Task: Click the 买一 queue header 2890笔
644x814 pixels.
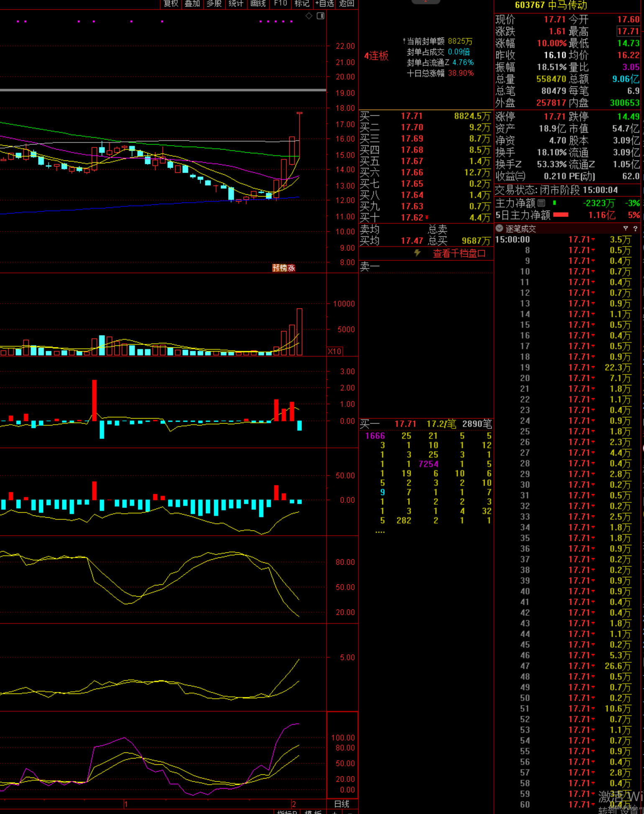Action: [x=477, y=424]
